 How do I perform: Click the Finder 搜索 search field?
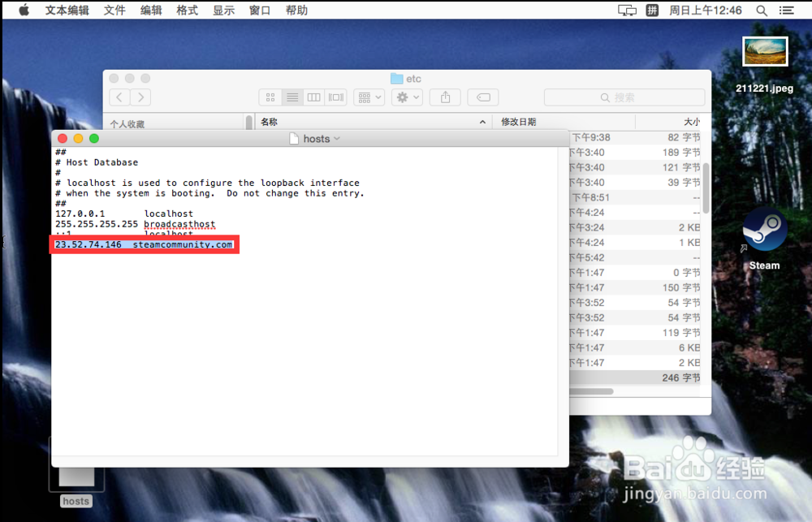pyautogui.click(x=624, y=97)
